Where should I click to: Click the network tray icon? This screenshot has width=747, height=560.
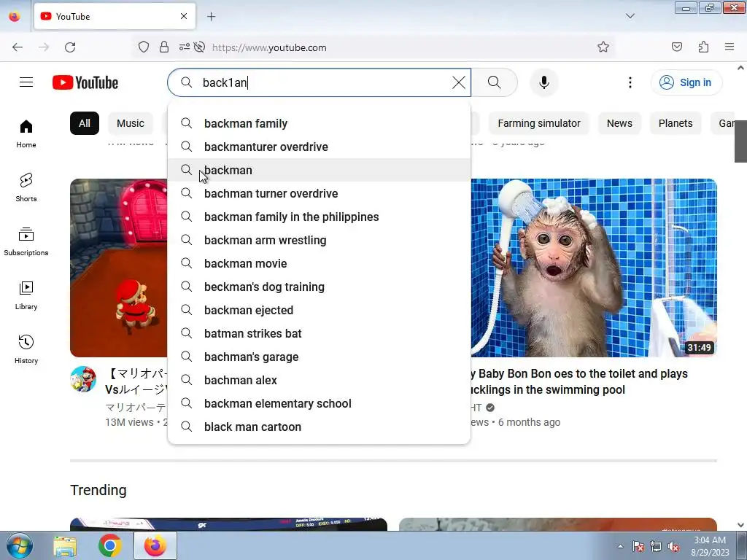click(x=656, y=546)
